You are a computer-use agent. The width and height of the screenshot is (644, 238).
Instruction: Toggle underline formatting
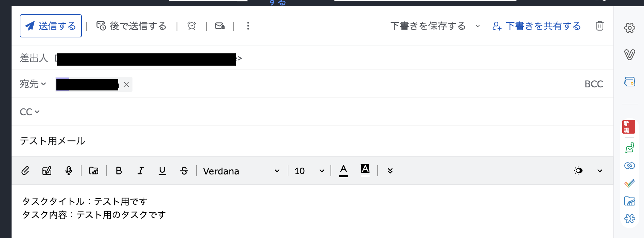click(x=162, y=171)
